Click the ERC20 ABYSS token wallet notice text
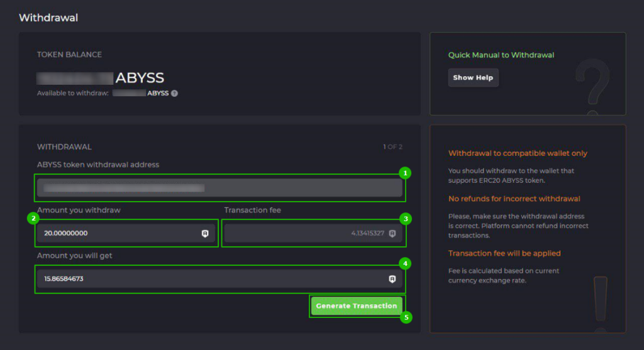The image size is (644, 350). click(x=511, y=175)
